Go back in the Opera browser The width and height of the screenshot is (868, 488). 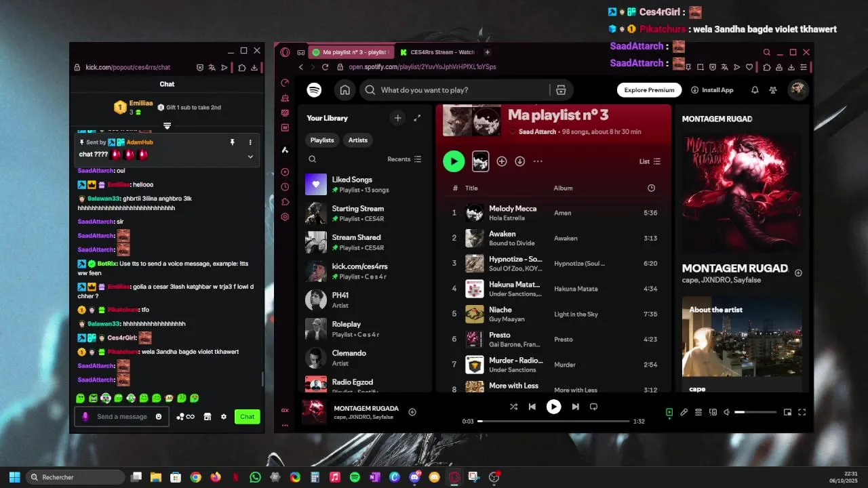click(x=301, y=67)
